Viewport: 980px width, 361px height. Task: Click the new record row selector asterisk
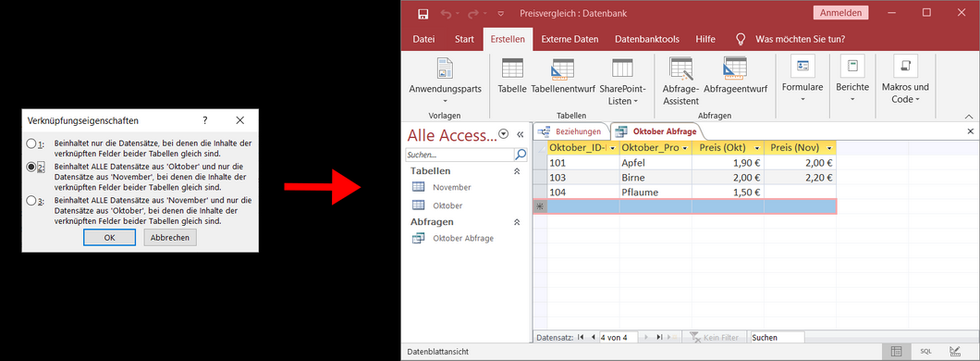[539, 206]
